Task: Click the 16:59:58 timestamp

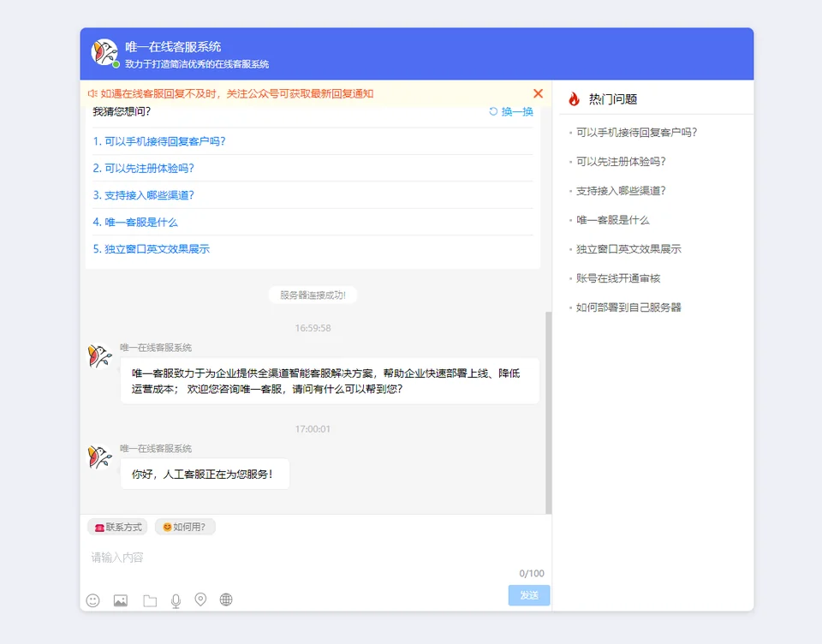Action: pyautogui.click(x=313, y=328)
